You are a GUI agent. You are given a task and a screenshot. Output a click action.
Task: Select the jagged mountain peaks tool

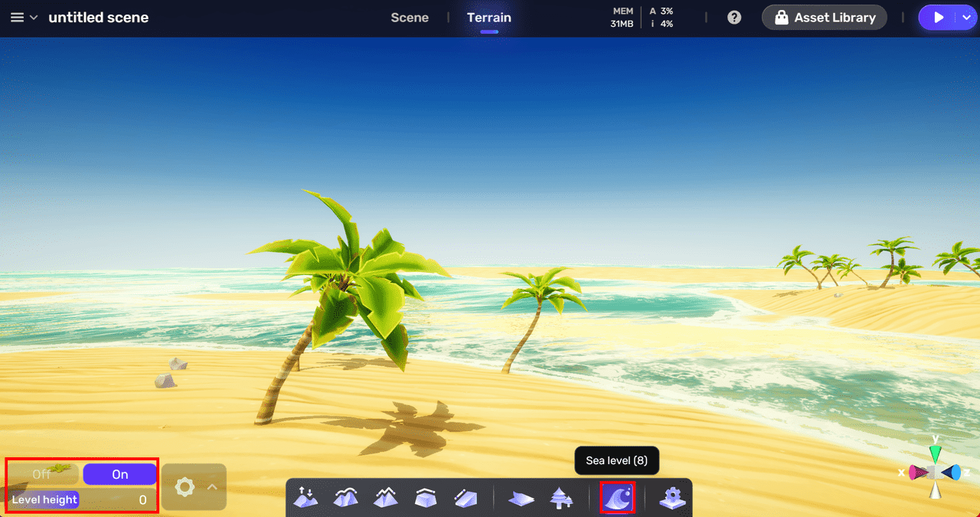click(386, 498)
